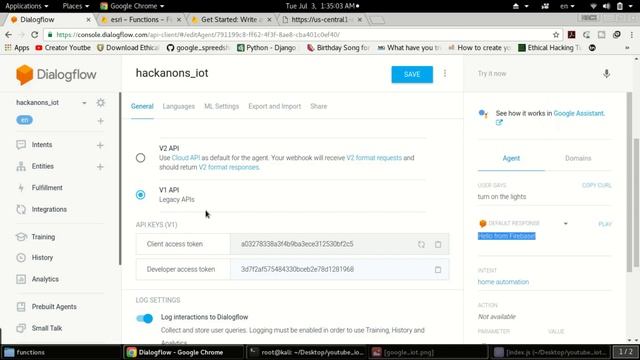The width and height of the screenshot is (640, 360).
Task: Bookmark this page with star icon
Action: tap(556, 35)
